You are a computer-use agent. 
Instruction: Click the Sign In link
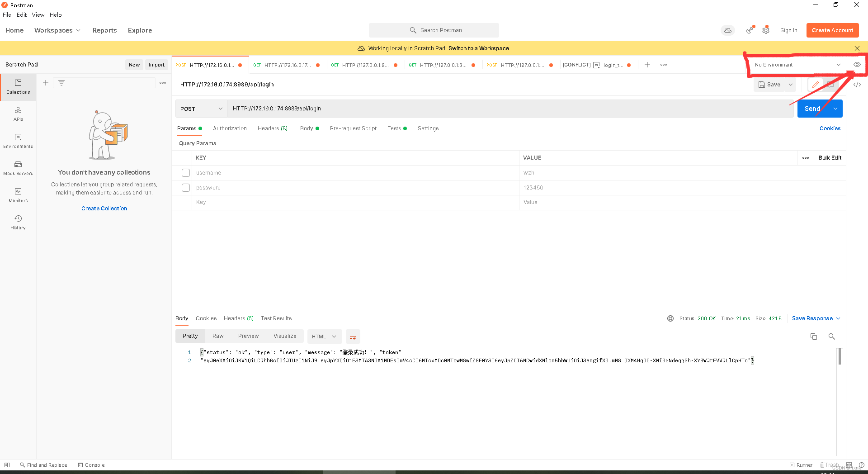coord(788,30)
